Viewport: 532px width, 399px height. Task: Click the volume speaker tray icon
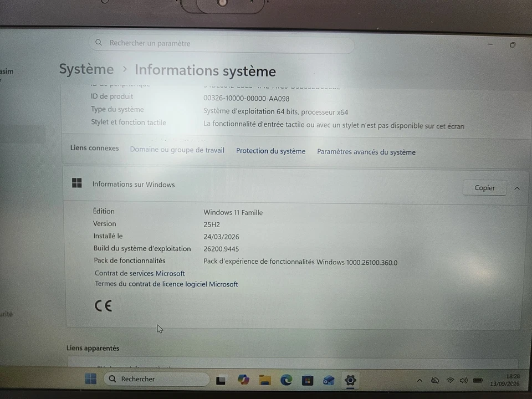pos(463,381)
